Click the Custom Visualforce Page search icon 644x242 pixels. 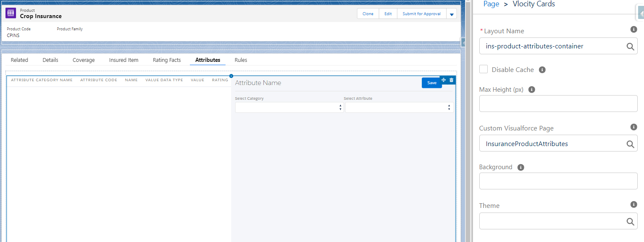pos(630,144)
